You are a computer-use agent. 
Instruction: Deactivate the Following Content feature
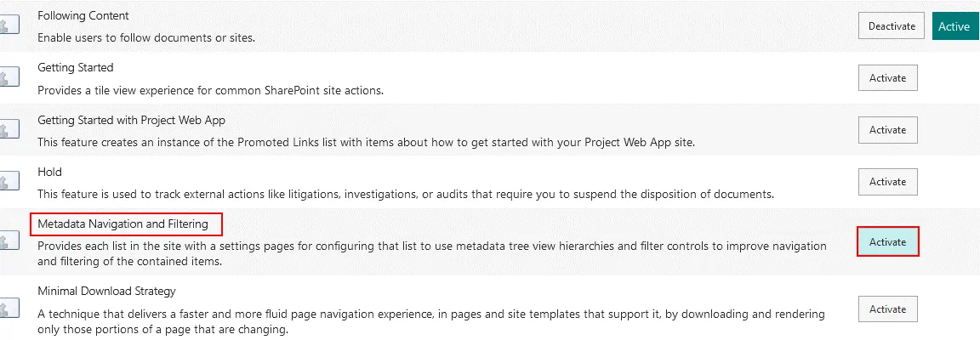point(892,26)
